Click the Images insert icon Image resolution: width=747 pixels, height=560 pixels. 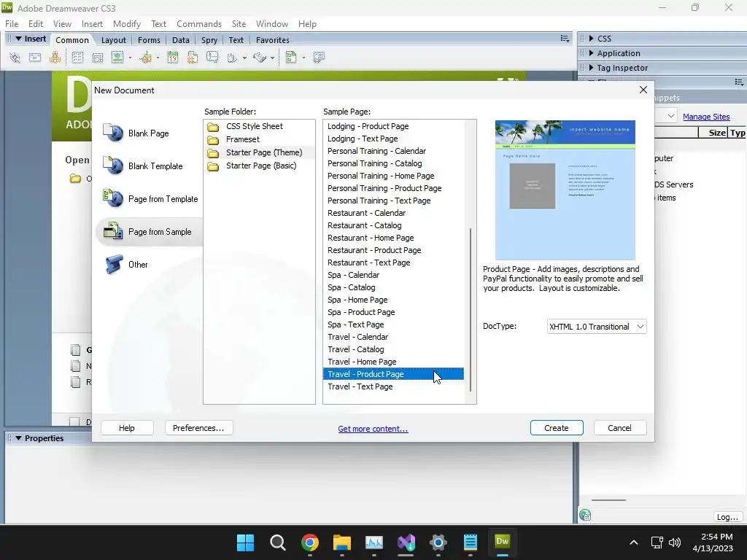[x=117, y=58]
